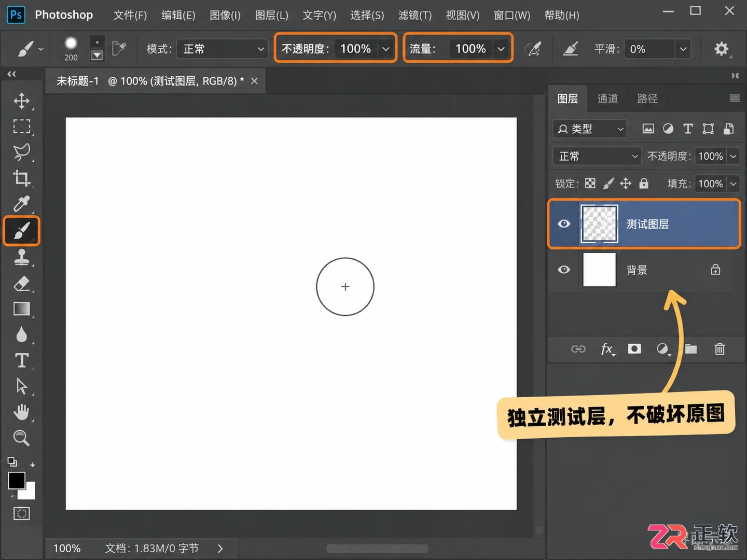Image resolution: width=747 pixels, height=560 pixels.
Task: Select the Move tool
Action: 21,101
